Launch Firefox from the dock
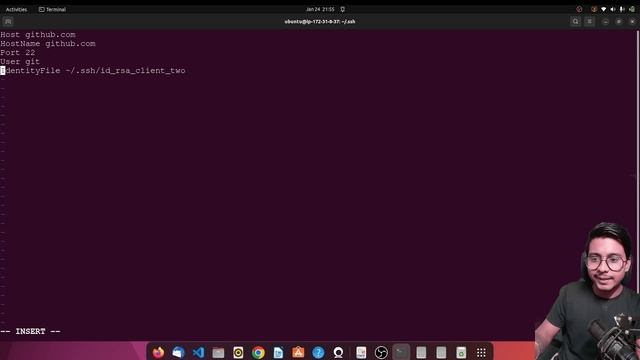The height and width of the screenshot is (360, 640). pyautogui.click(x=158, y=352)
